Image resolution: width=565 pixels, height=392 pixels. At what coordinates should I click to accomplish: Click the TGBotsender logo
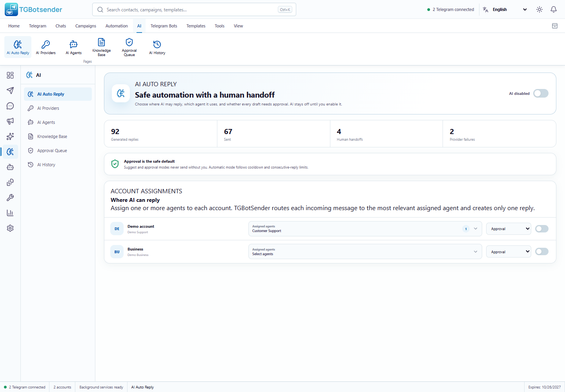(x=33, y=9)
